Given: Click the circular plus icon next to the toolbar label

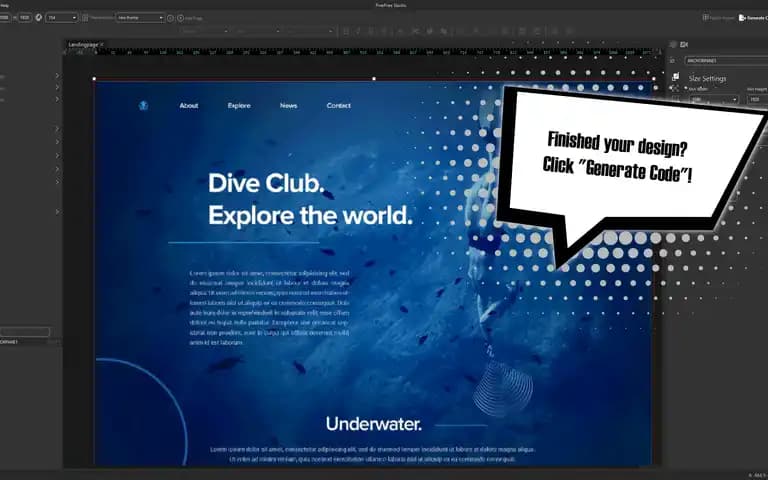Looking at the screenshot, I should pyautogui.click(x=180, y=18).
